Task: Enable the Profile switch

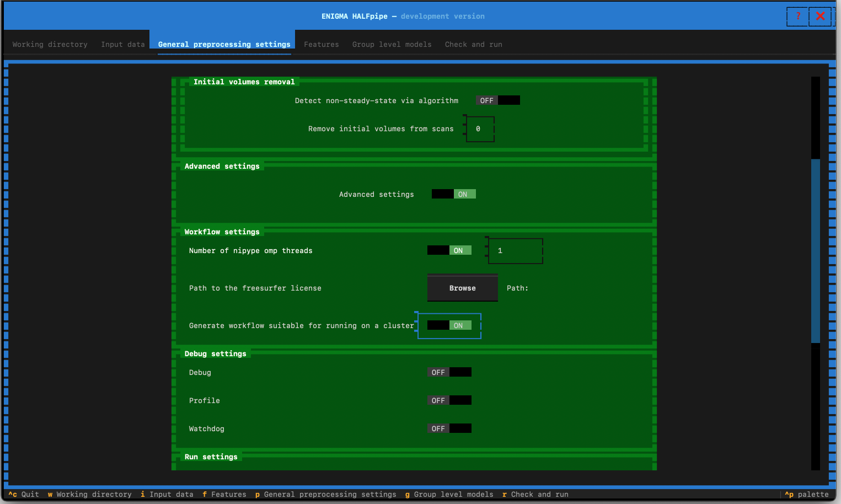Action: (x=449, y=400)
